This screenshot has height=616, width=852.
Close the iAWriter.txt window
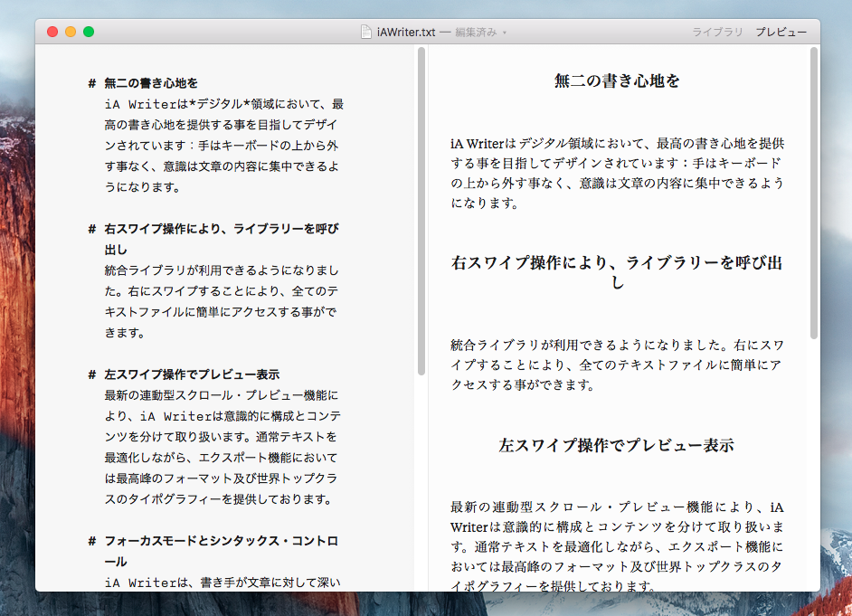(x=52, y=32)
